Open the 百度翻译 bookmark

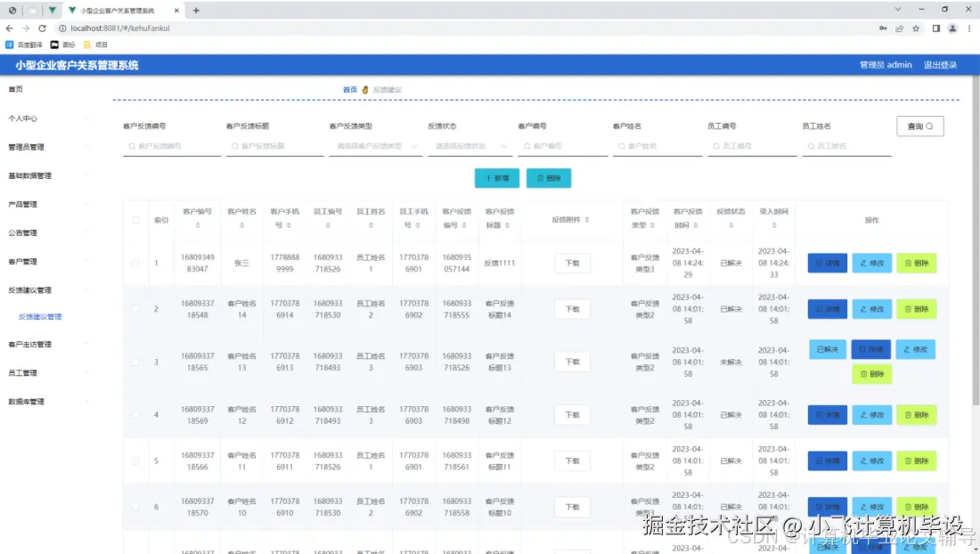tap(24, 45)
